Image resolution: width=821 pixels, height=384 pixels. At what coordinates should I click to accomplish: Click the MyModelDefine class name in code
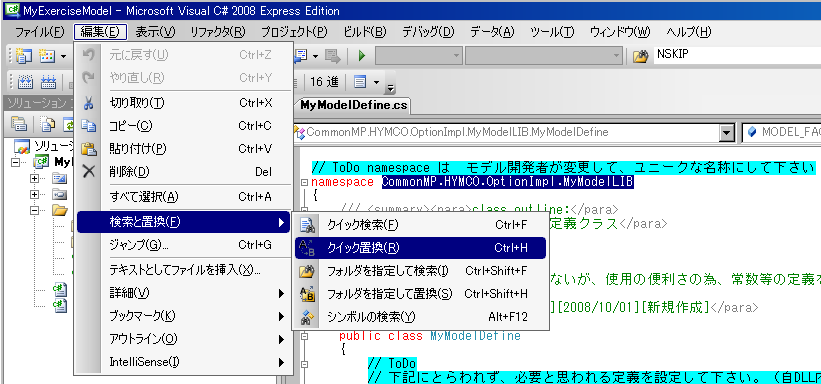[x=475, y=336]
